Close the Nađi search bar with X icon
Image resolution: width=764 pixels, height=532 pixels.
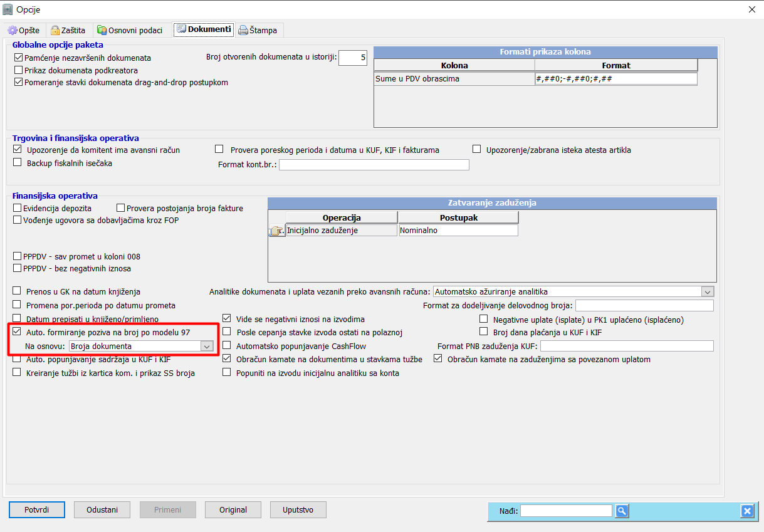[746, 511]
